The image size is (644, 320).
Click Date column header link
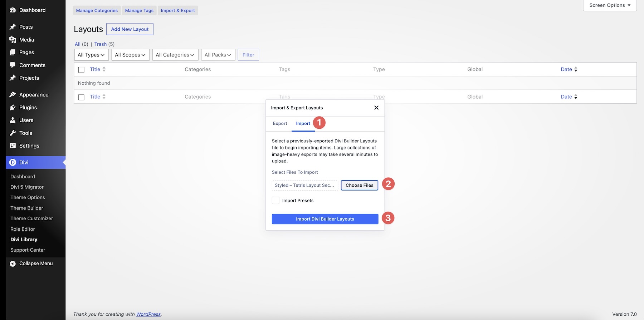(566, 69)
